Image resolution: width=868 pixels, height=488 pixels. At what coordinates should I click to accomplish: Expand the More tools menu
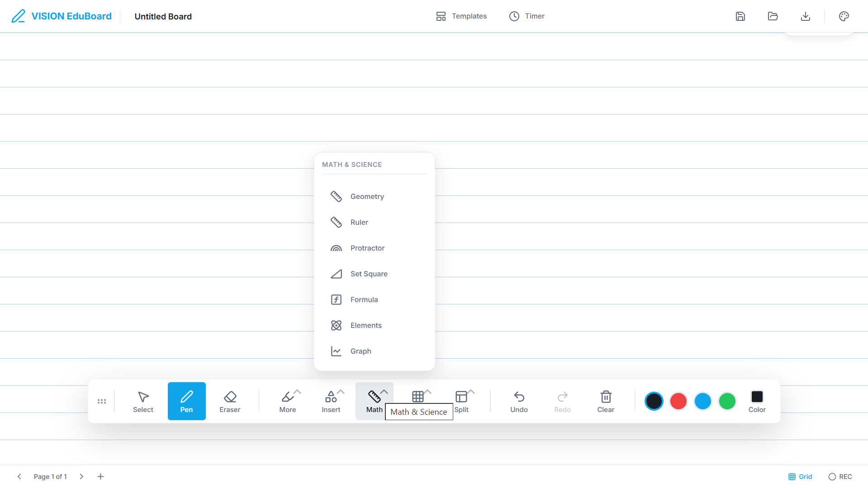pos(288,401)
